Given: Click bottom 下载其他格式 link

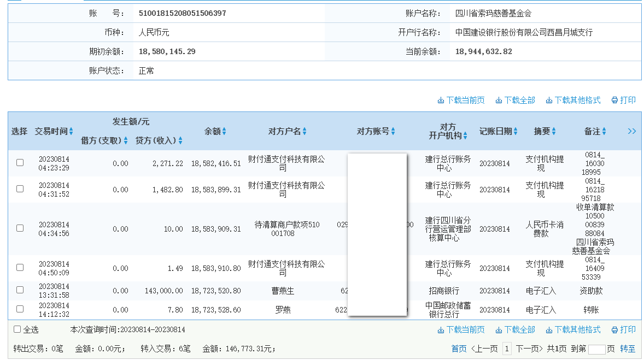Looking at the screenshot, I should click(x=573, y=329).
